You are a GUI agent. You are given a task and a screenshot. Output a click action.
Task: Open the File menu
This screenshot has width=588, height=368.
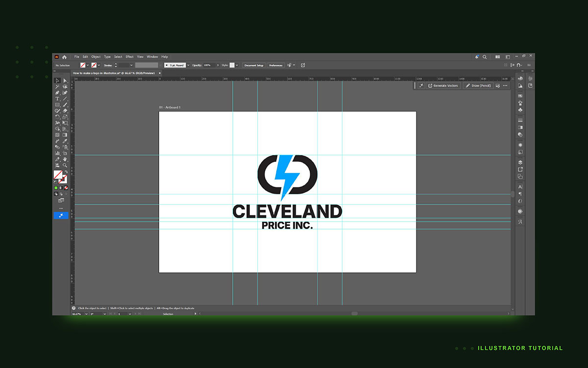tap(77, 57)
